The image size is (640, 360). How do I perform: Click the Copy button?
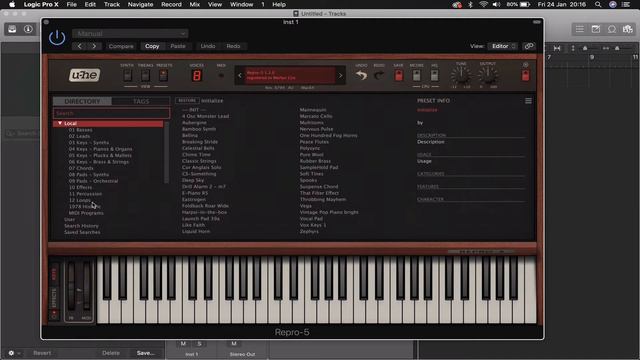point(152,46)
